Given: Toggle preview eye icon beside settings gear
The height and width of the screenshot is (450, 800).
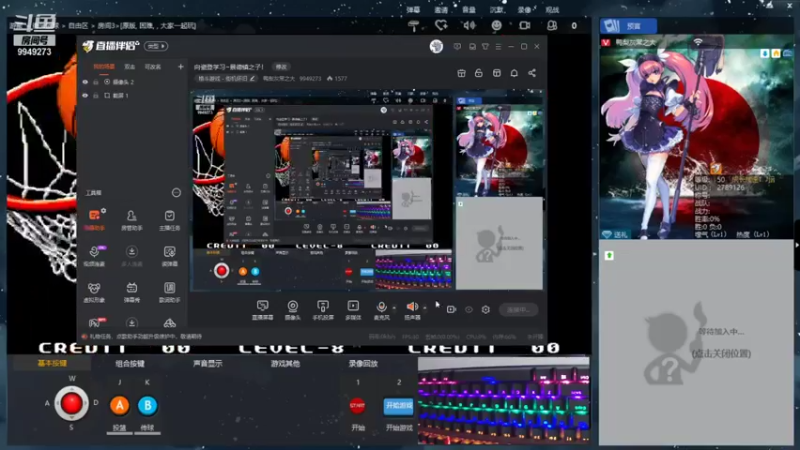Looking at the screenshot, I should tap(468, 309).
